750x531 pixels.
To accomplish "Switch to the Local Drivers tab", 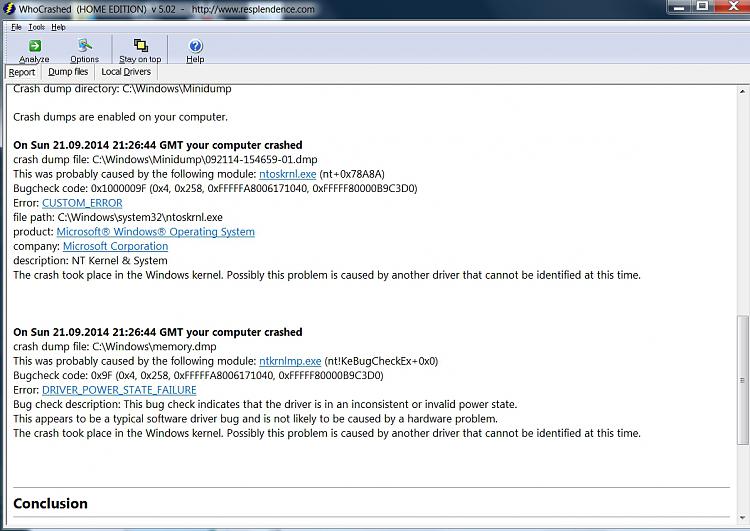I will coord(126,72).
